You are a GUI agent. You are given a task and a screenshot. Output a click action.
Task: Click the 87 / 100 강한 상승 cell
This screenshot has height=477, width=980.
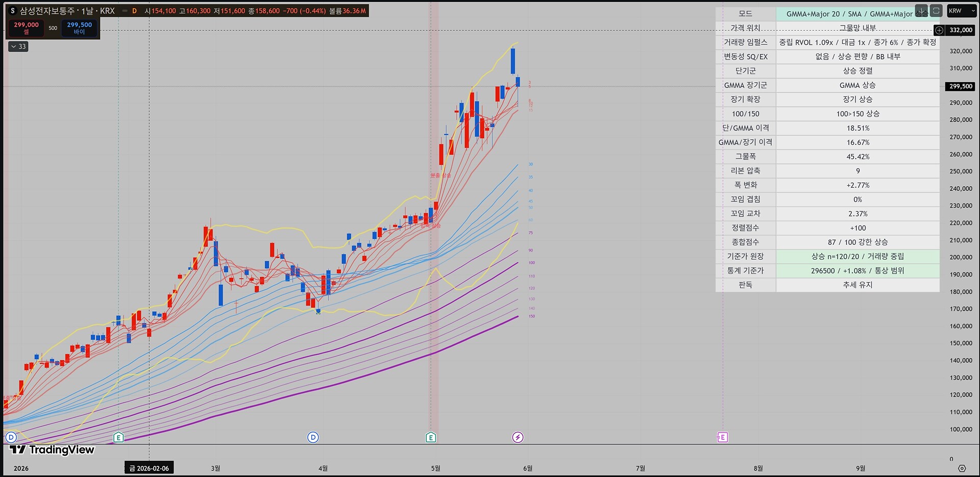857,242
